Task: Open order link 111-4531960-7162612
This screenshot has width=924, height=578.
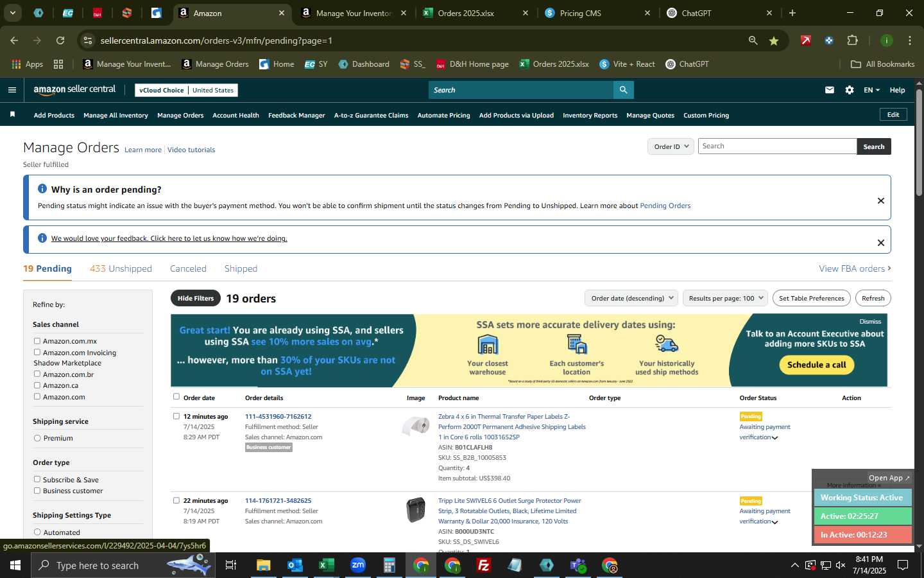Action: [278, 416]
